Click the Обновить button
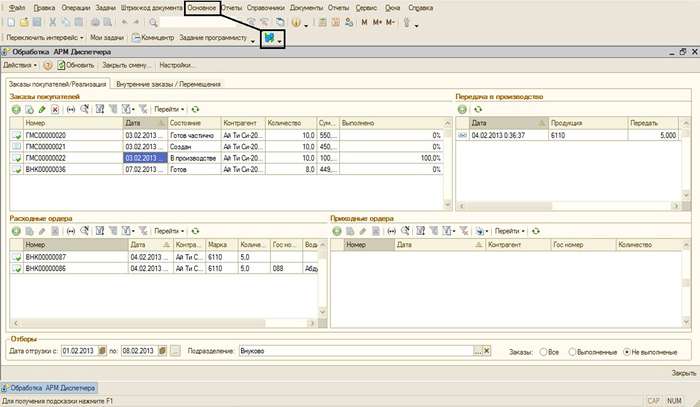 [x=76, y=66]
